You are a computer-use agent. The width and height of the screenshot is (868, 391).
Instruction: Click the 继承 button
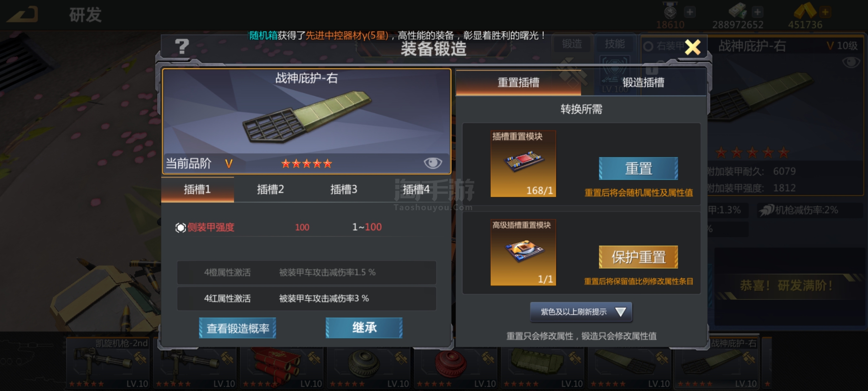coord(364,328)
